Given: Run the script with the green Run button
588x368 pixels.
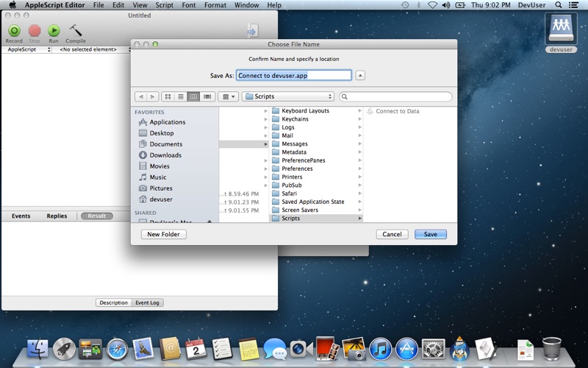Looking at the screenshot, I should pyautogui.click(x=54, y=34).
